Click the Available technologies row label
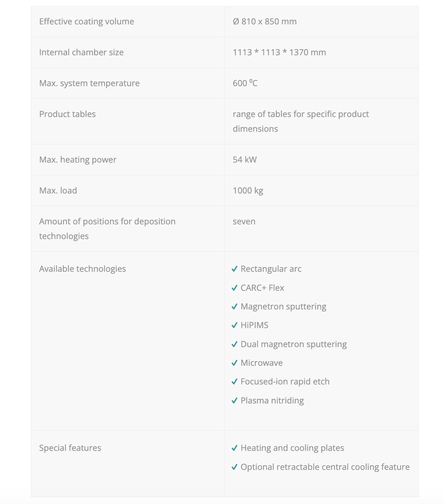This screenshot has height=504, width=444. click(82, 269)
